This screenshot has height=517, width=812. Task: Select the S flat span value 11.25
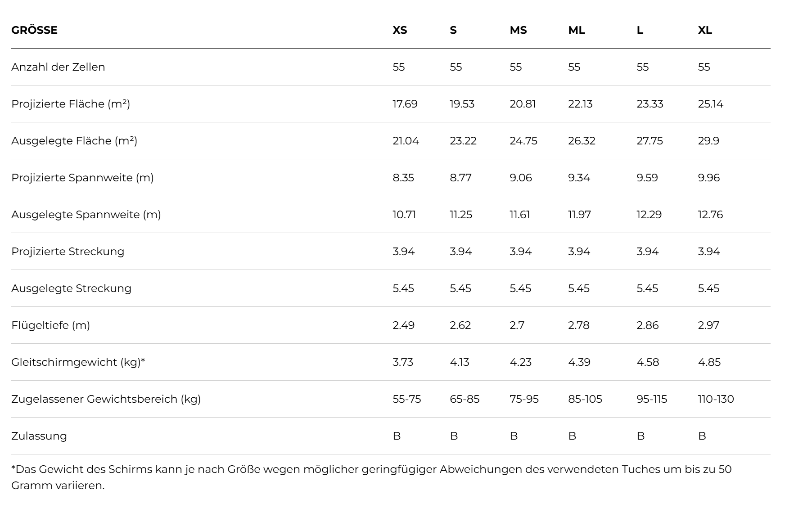[461, 215]
